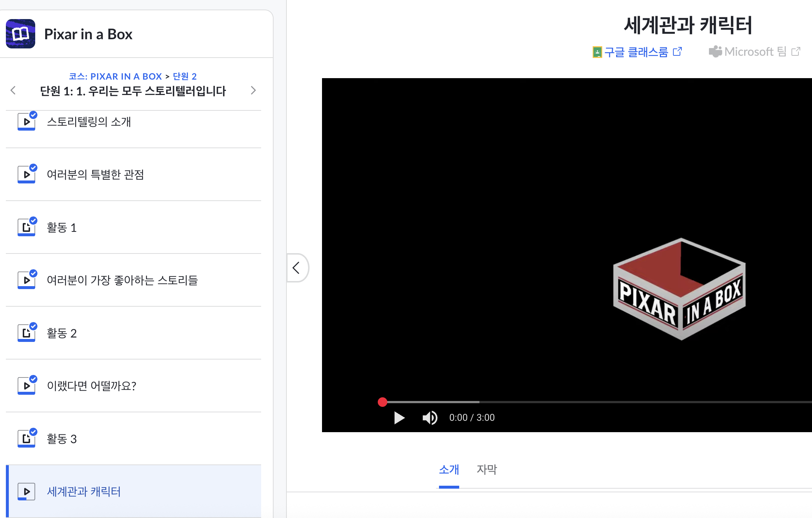The image size is (812, 518).
Task: Switch to the 자막 tab
Action: click(486, 470)
